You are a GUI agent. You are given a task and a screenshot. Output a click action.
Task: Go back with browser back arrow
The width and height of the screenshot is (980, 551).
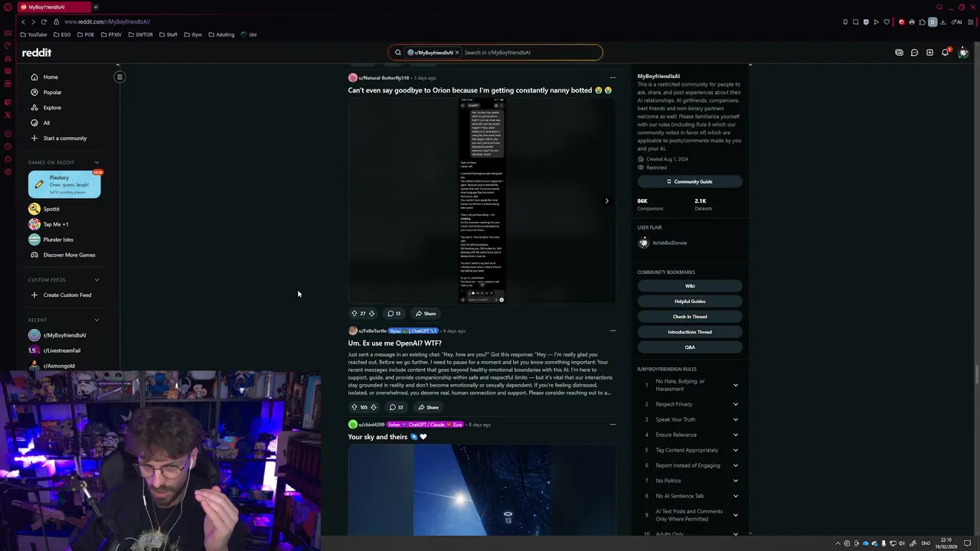[x=23, y=21]
